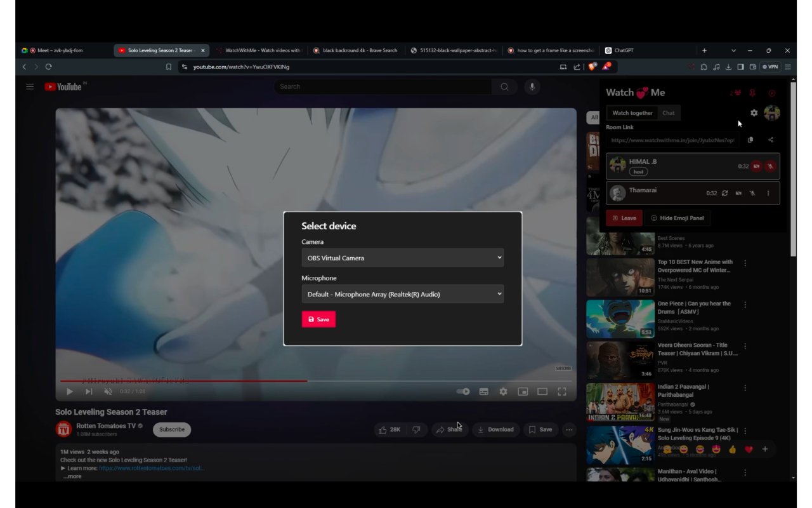The width and height of the screenshot is (812, 508).
Task: Open the Top 10 BEST New Anime video
Action: (695, 266)
